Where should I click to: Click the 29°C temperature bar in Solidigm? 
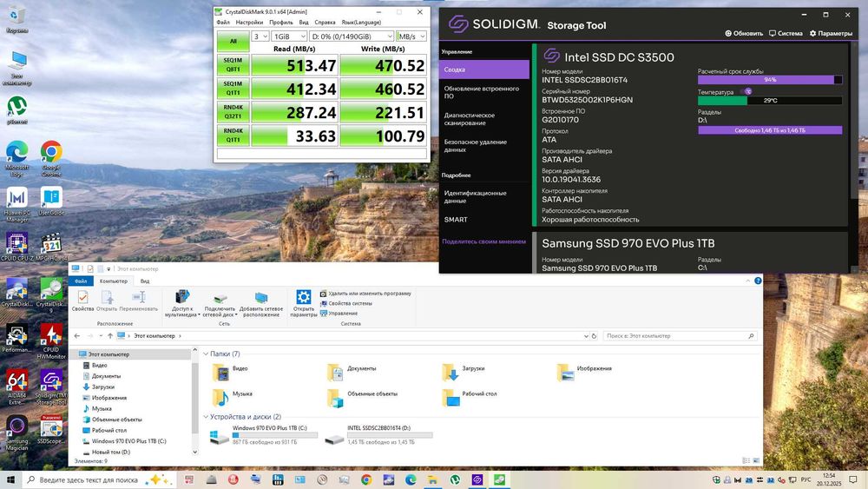click(770, 100)
